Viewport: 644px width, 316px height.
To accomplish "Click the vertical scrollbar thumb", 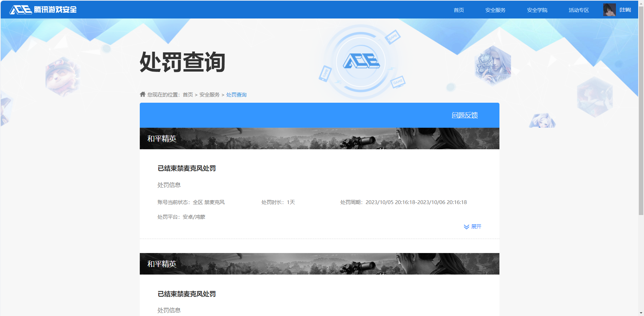I will pyautogui.click(x=641, y=110).
